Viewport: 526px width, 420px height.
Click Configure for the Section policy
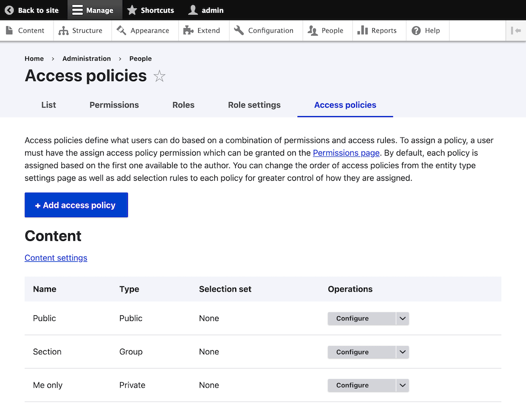coord(352,352)
